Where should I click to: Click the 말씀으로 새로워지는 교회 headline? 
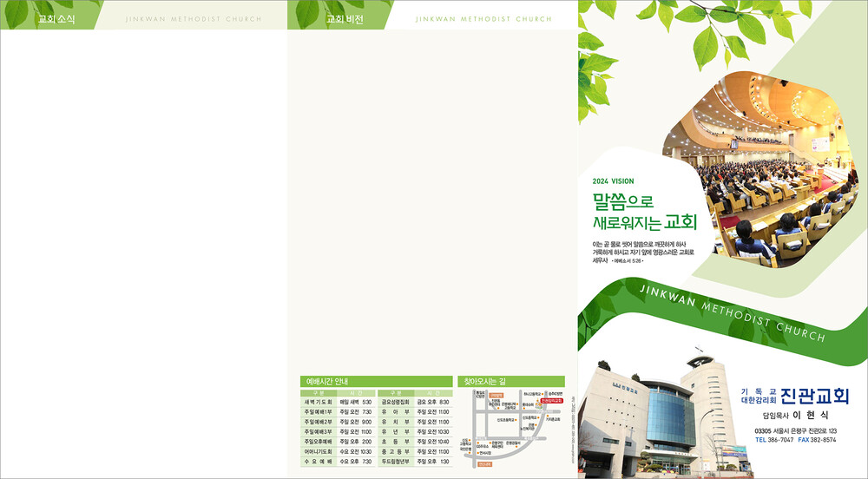638,212
